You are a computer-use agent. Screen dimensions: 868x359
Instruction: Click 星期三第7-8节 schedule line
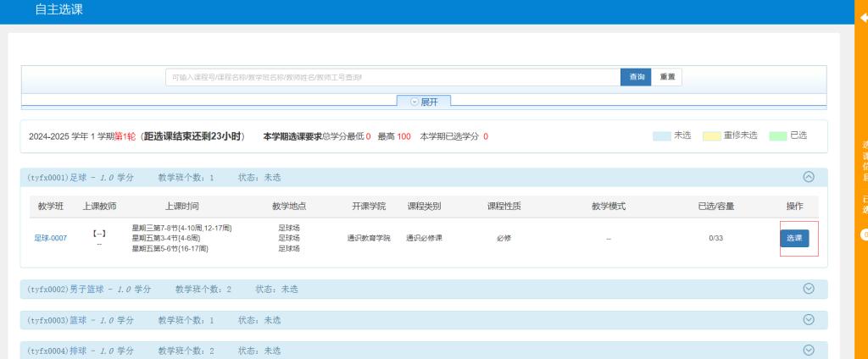click(181, 228)
